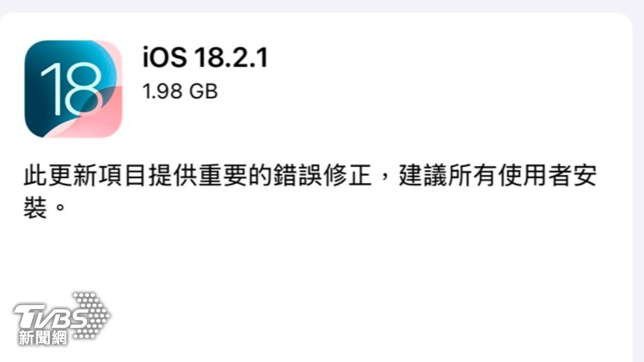This screenshot has height=362, width=644.
Task: Click the blank white area of the update card
Action: 376,279
